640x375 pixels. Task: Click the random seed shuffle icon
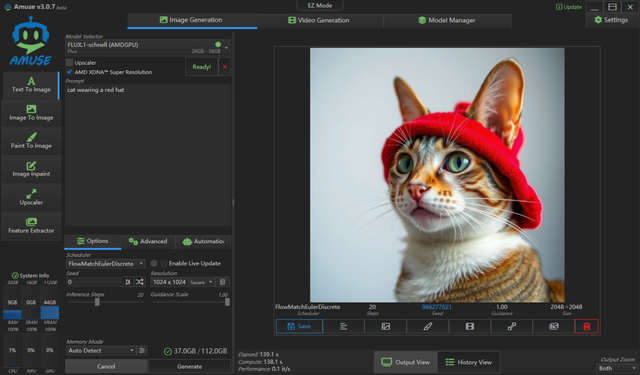point(140,282)
